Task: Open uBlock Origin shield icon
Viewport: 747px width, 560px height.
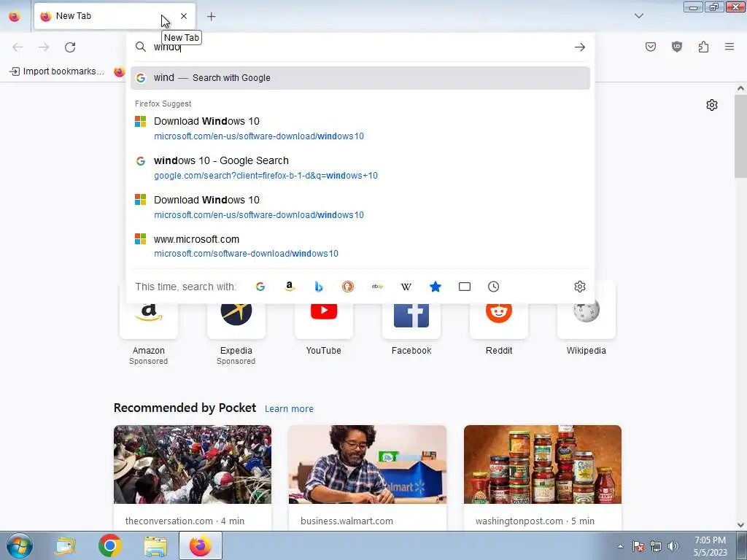Action: (677, 47)
